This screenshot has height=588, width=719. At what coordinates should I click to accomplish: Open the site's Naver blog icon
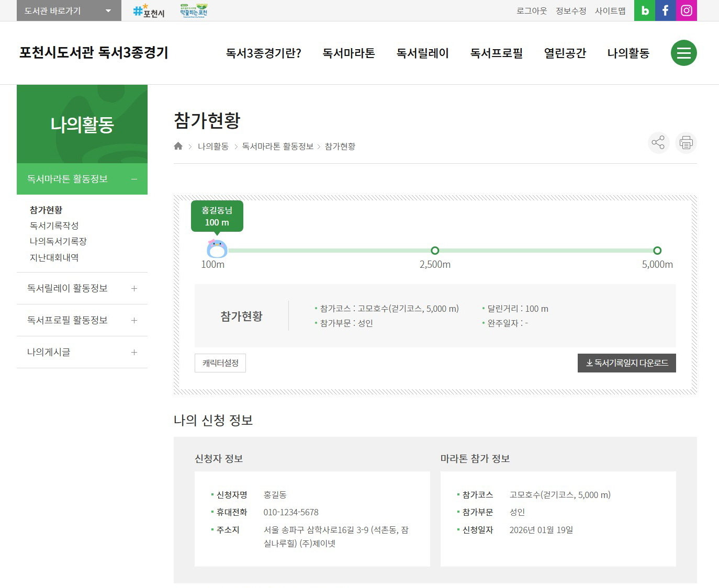pos(644,10)
